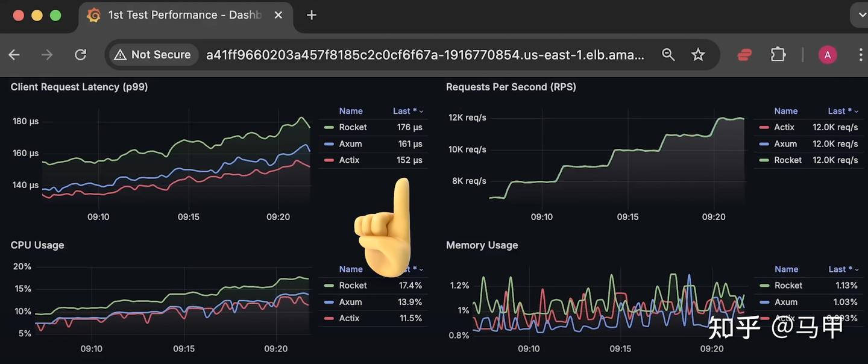Screen dimensions: 868x364
Task: Click the Client Request Latency panel title
Action: coord(79,87)
